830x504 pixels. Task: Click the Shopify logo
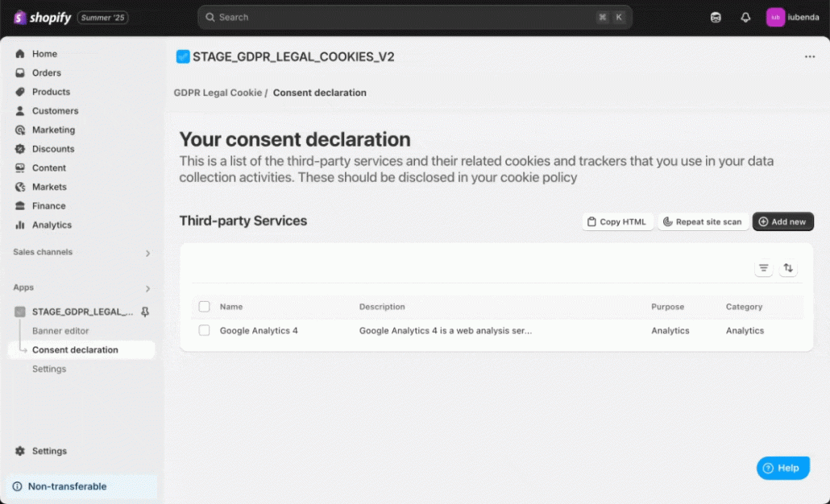coord(43,18)
